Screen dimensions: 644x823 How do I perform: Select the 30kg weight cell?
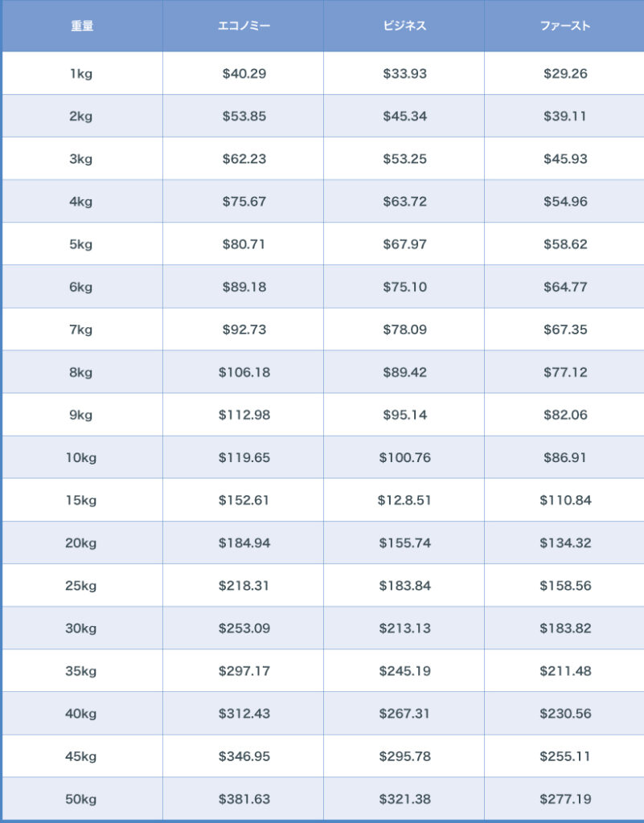tap(80, 629)
